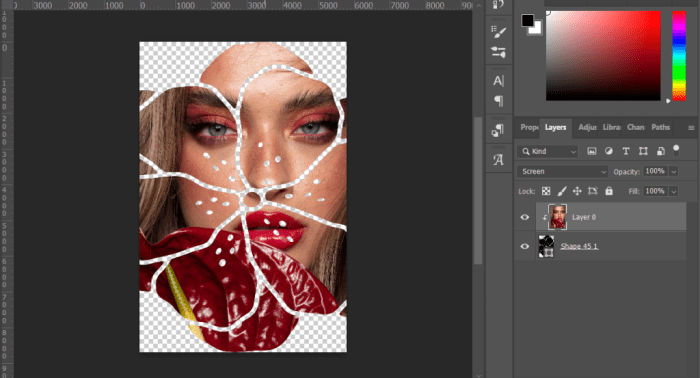Click the topmost collapsed panel icon in the dock
The image size is (700, 378).
(498, 4)
